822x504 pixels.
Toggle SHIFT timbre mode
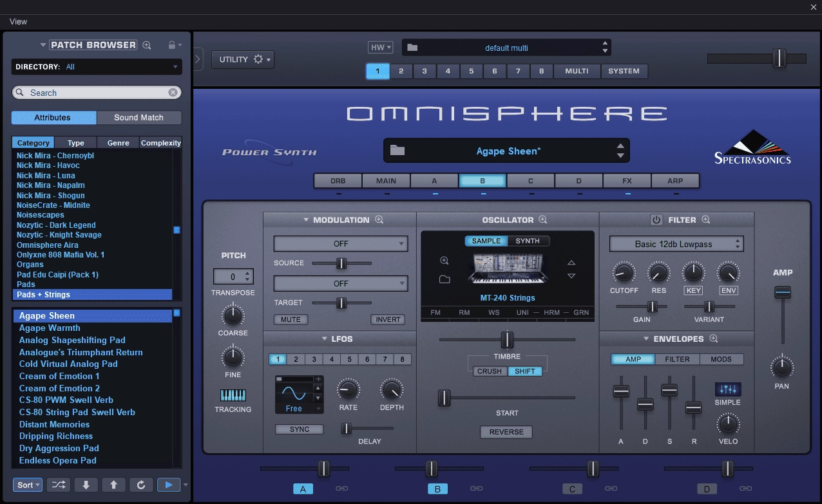click(x=525, y=371)
